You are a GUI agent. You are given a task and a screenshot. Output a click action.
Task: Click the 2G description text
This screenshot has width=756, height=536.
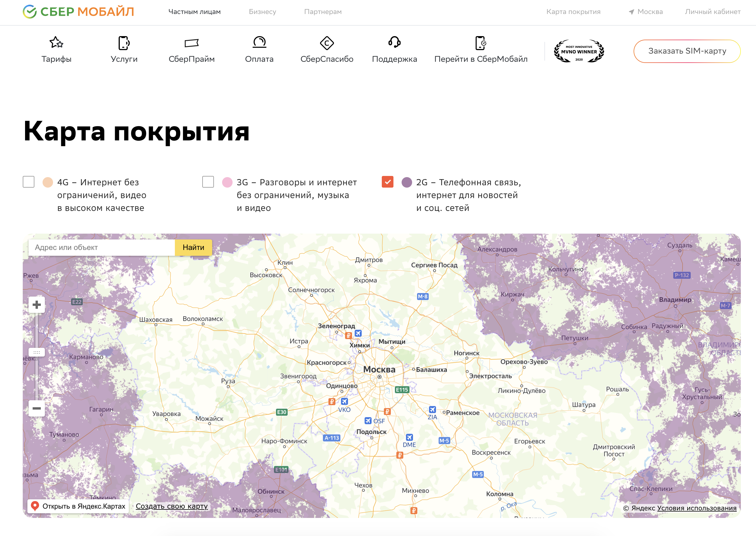click(x=468, y=195)
